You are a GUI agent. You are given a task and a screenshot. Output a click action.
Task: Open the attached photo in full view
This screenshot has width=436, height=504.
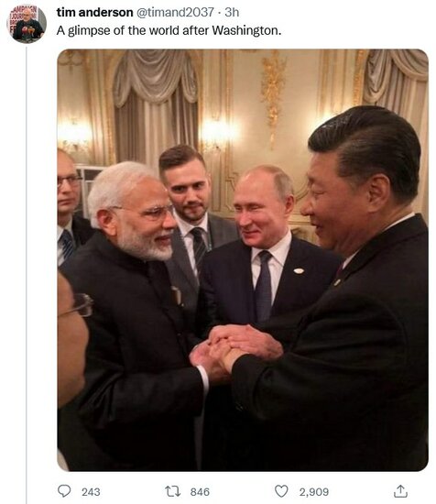243,259
